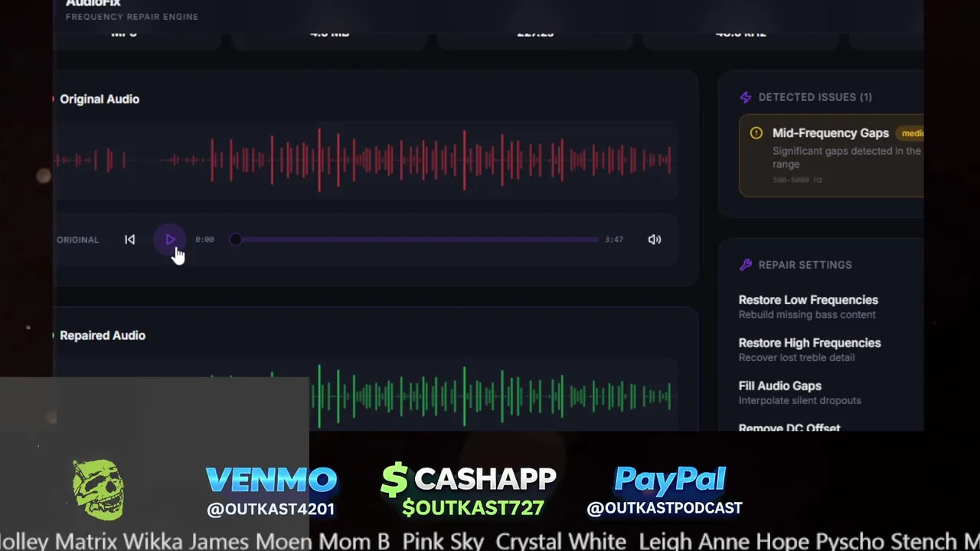Click the DETECTED ISSUES (1) header
The image size is (980, 551).
click(x=815, y=97)
